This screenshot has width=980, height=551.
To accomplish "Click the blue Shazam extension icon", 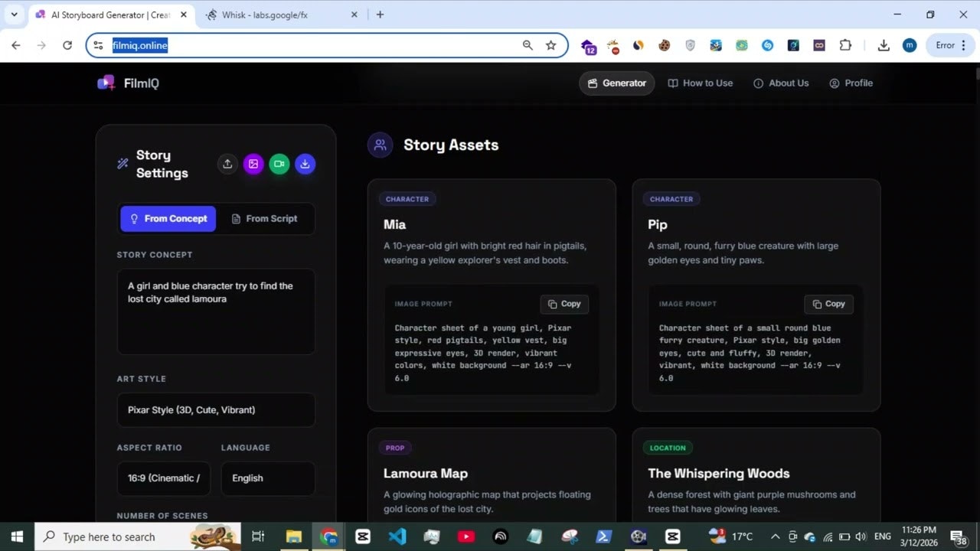I will click(767, 45).
